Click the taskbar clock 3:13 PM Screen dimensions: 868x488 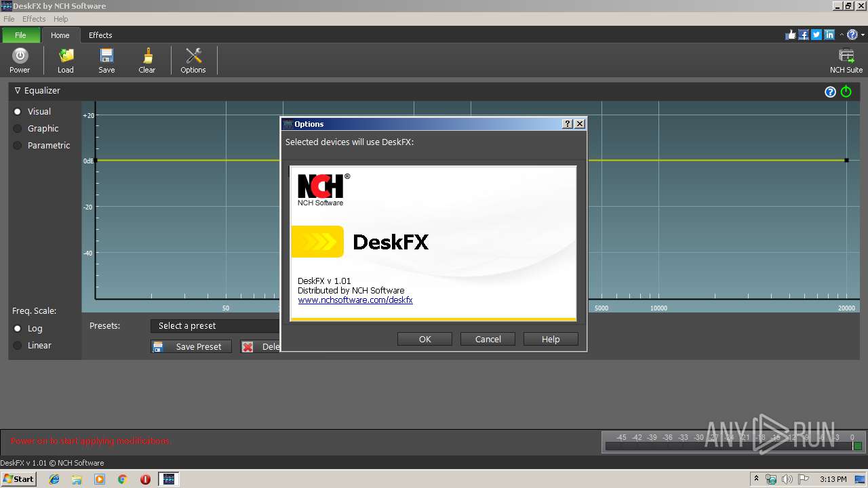(x=833, y=479)
